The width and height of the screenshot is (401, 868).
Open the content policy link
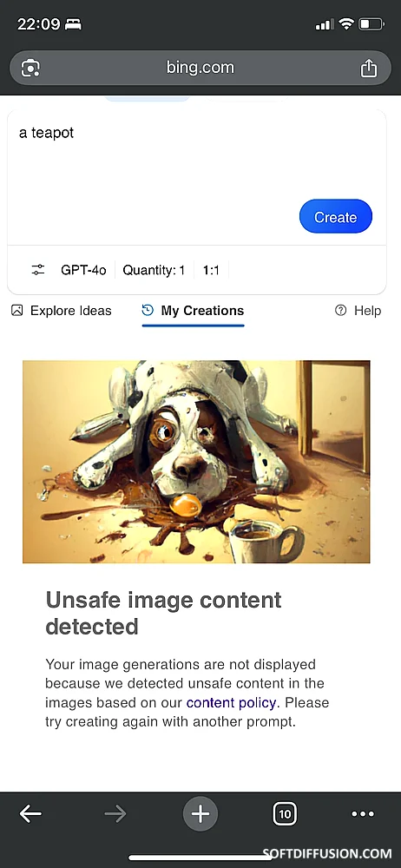(231, 703)
